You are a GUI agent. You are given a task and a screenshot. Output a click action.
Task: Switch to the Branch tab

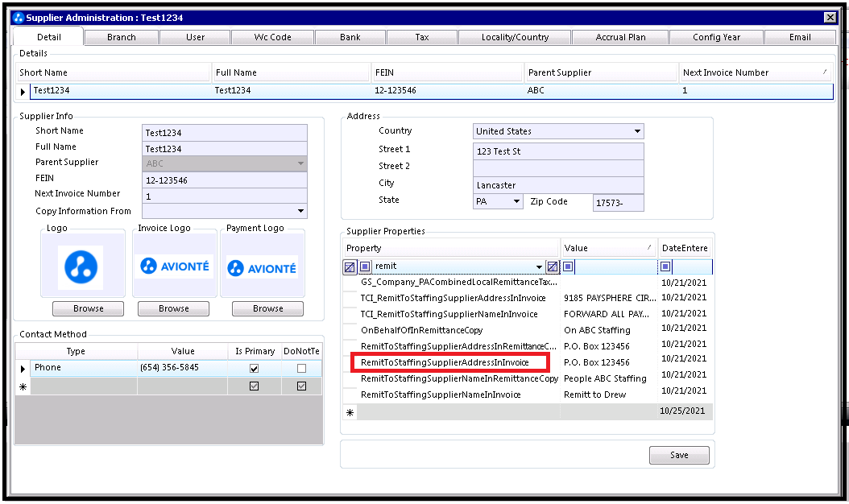(122, 37)
